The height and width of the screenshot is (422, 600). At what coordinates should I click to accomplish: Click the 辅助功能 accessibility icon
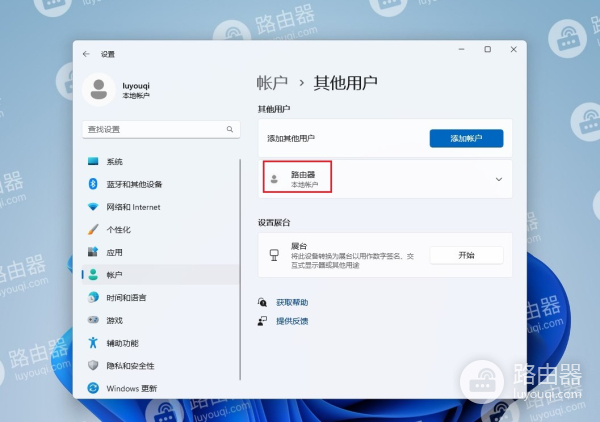(x=93, y=342)
